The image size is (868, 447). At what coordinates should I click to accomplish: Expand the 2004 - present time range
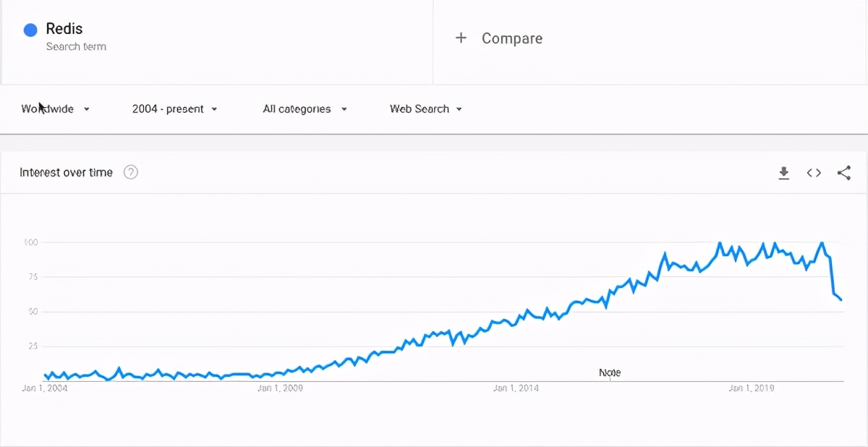174,109
